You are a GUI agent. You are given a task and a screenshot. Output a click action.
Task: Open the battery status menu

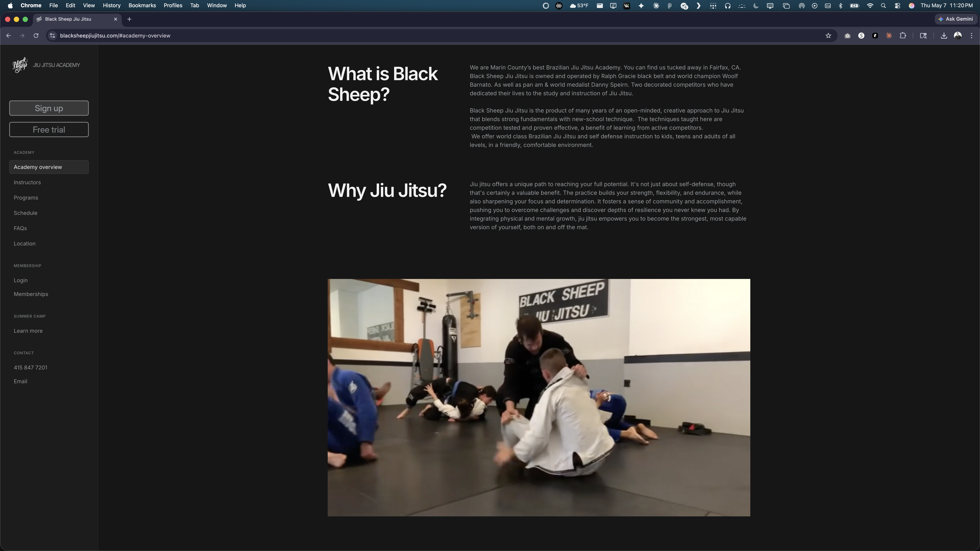854,5
